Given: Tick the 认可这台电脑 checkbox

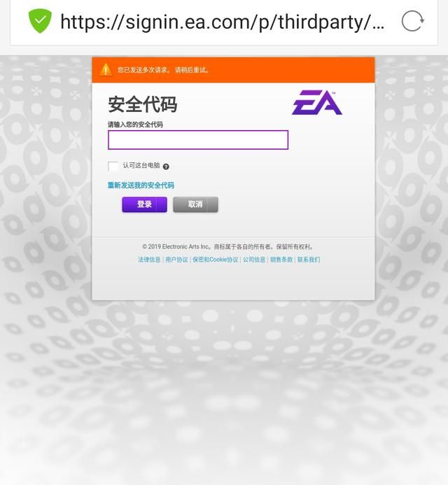Looking at the screenshot, I should point(113,166).
